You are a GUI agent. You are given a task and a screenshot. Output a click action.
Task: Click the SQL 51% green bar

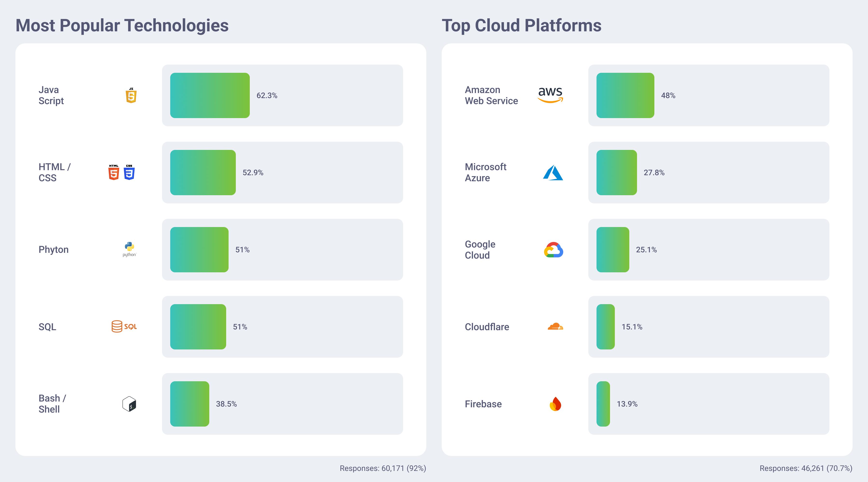[198, 327]
